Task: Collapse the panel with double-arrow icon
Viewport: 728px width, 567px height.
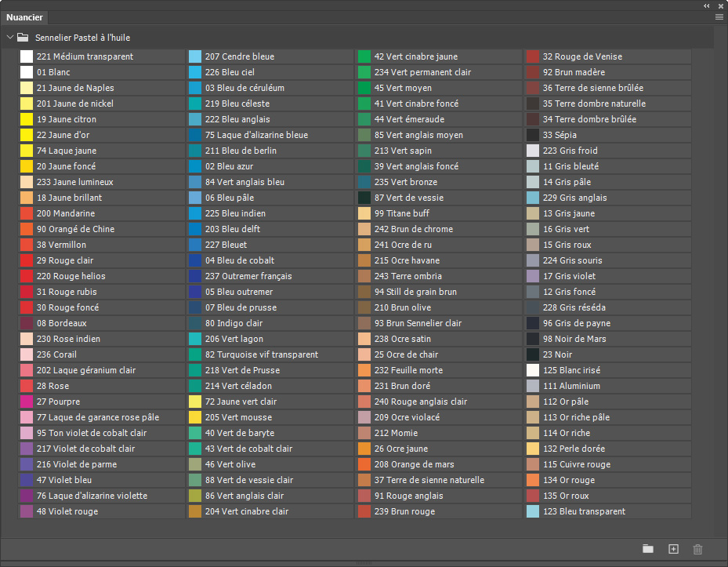Action: [707, 5]
